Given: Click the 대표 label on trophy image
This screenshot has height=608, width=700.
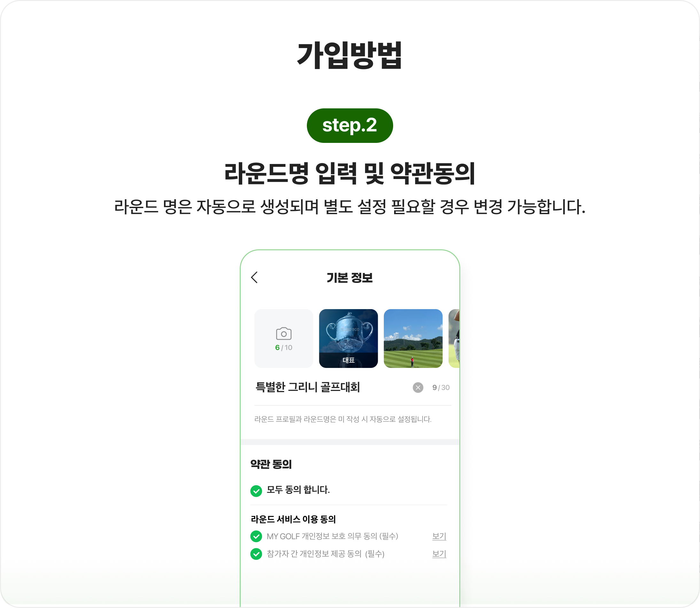Looking at the screenshot, I should pos(348,360).
